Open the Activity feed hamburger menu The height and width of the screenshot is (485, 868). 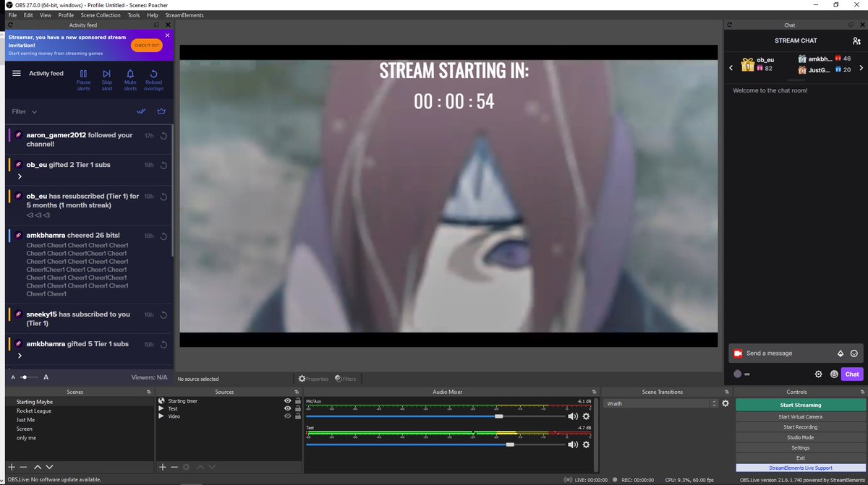[17, 73]
